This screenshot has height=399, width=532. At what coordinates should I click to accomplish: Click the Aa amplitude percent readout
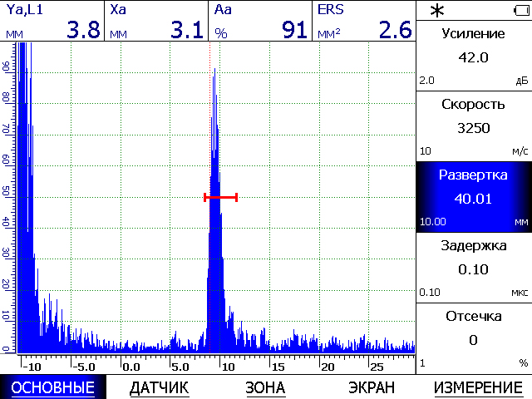click(x=260, y=21)
